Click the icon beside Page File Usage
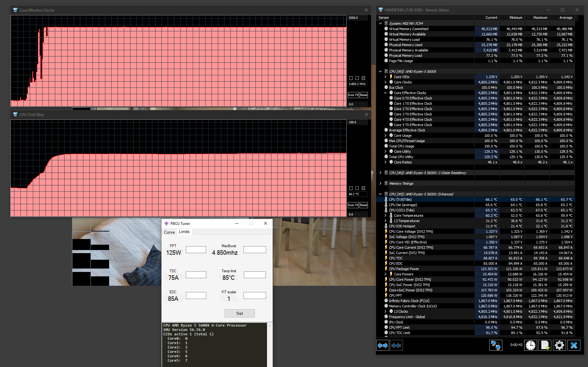The width and height of the screenshot is (588, 367). click(386, 61)
